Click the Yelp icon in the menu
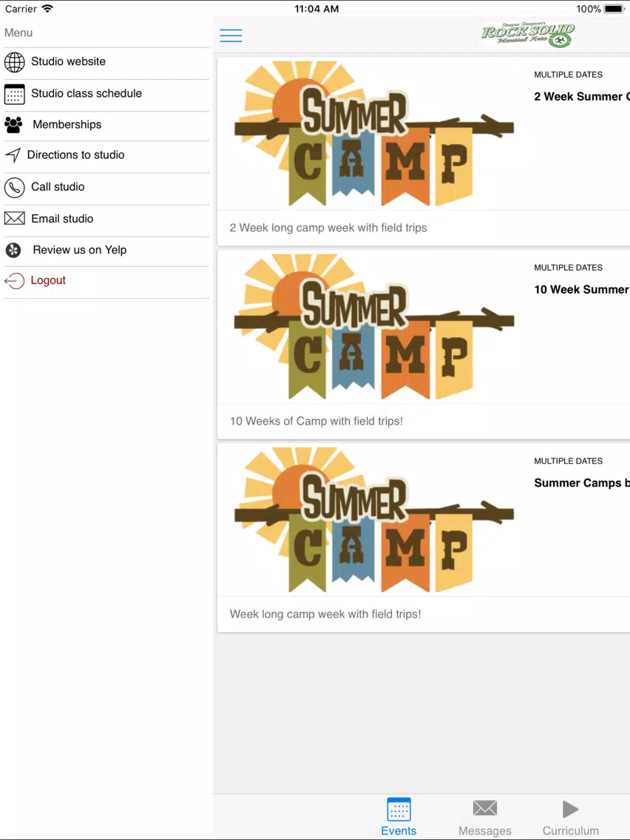The width and height of the screenshot is (630, 840). pyautogui.click(x=13, y=250)
